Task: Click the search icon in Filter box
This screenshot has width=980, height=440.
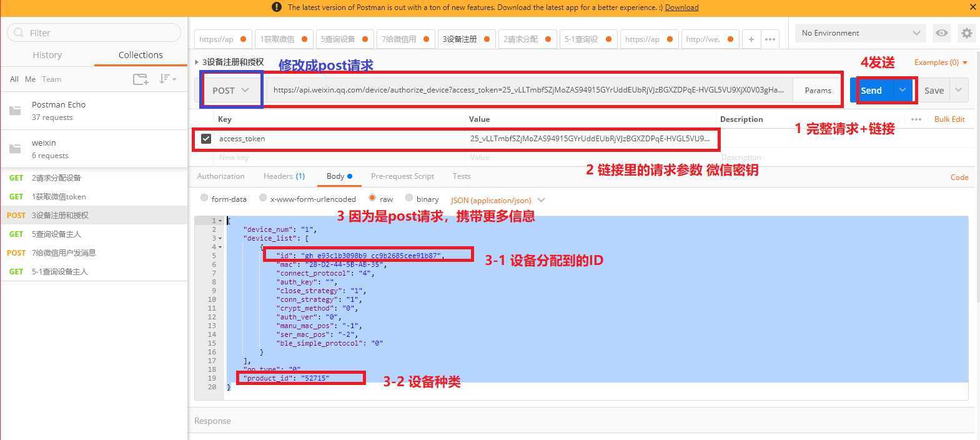Action: click(19, 32)
